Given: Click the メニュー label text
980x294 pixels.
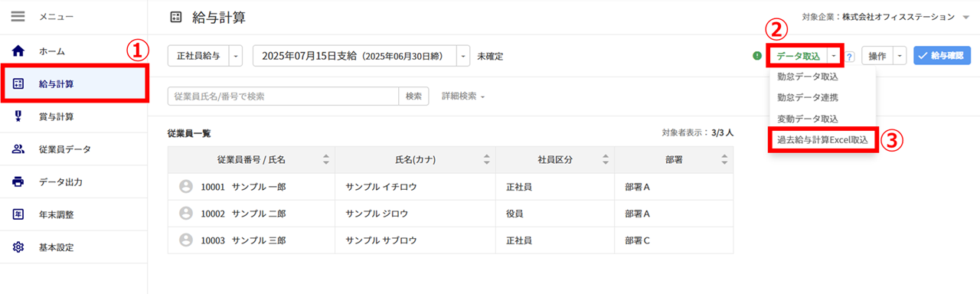Looking at the screenshot, I should point(56,16).
